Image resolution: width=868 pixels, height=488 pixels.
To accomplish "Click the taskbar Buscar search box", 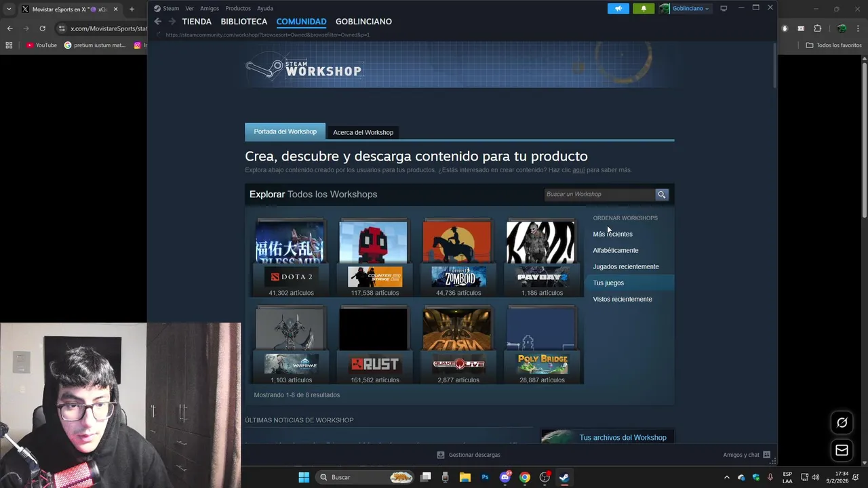I will [x=365, y=477].
